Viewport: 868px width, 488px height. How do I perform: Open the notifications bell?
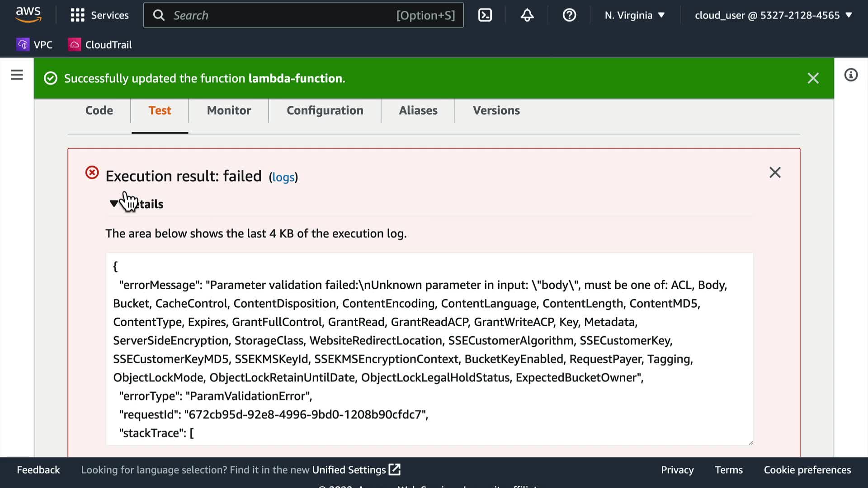527,15
